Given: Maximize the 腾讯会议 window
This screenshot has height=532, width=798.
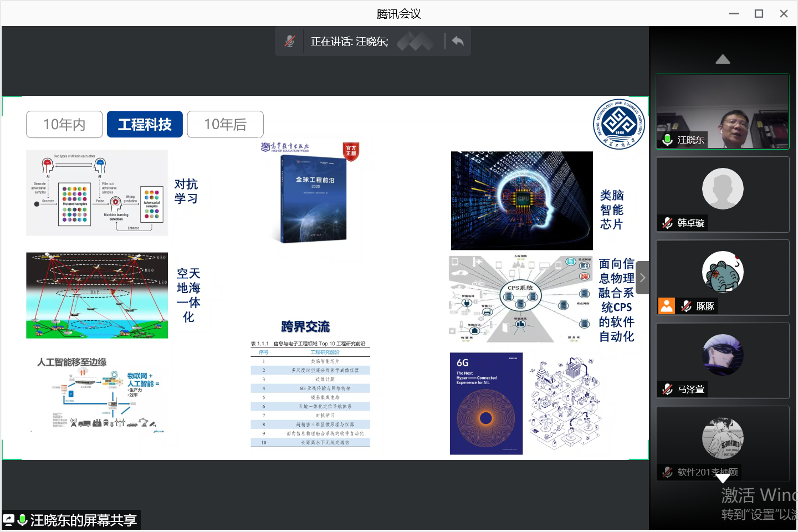Looking at the screenshot, I should tap(759, 14).
